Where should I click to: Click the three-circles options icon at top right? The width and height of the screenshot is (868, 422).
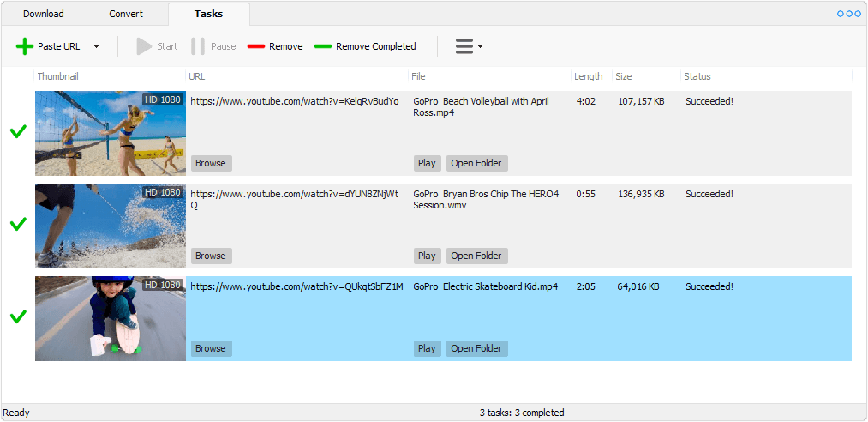coord(848,14)
